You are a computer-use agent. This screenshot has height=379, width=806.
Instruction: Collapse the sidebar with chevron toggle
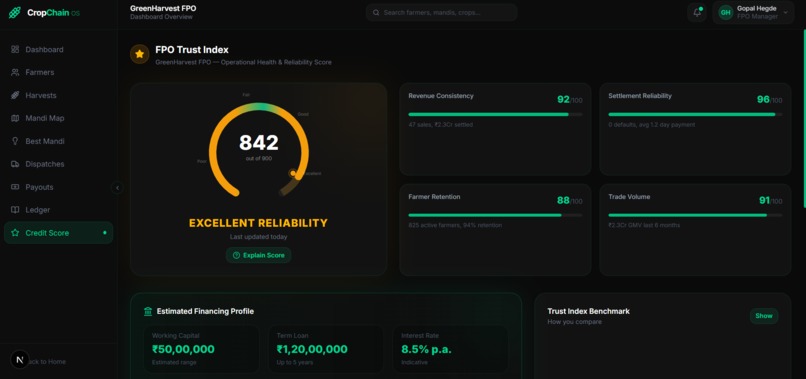pyautogui.click(x=117, y=188)
